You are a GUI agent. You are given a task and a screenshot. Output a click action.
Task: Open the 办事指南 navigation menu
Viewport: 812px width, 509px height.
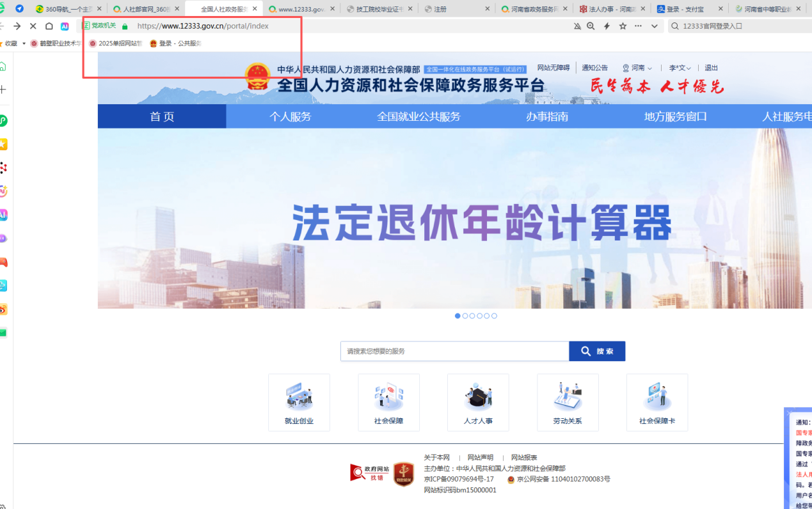(x=547, y=116)
